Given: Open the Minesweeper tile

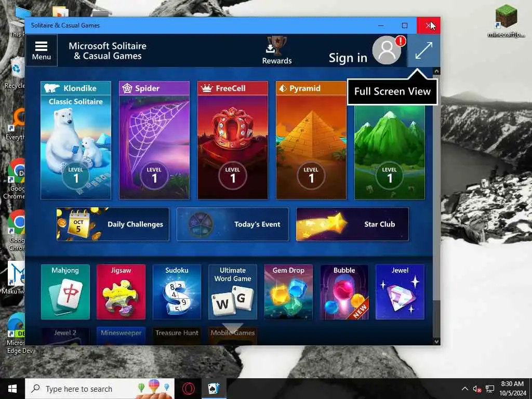Looking at the screenshot, I should pos(121,336).
